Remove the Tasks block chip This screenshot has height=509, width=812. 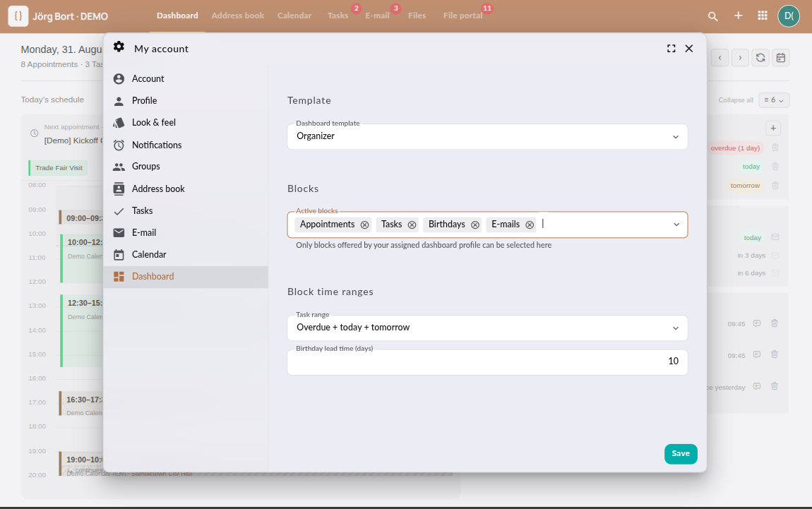click(412, 224)
